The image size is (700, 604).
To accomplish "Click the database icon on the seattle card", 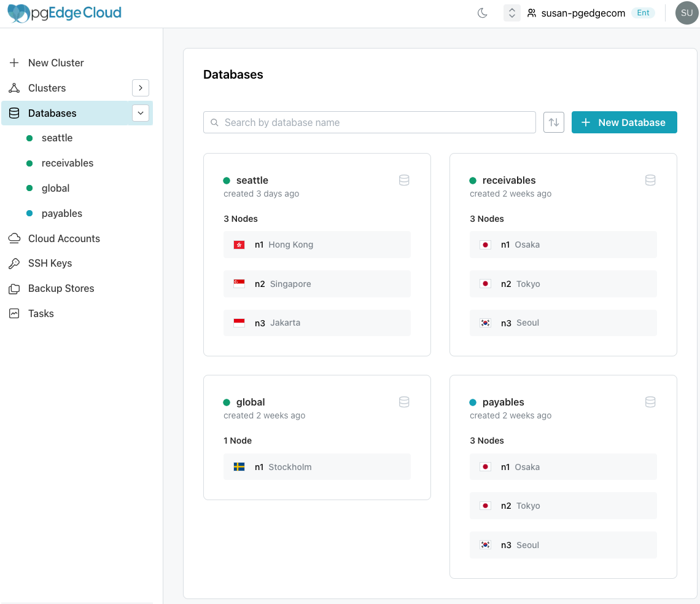I will point(404,180).
